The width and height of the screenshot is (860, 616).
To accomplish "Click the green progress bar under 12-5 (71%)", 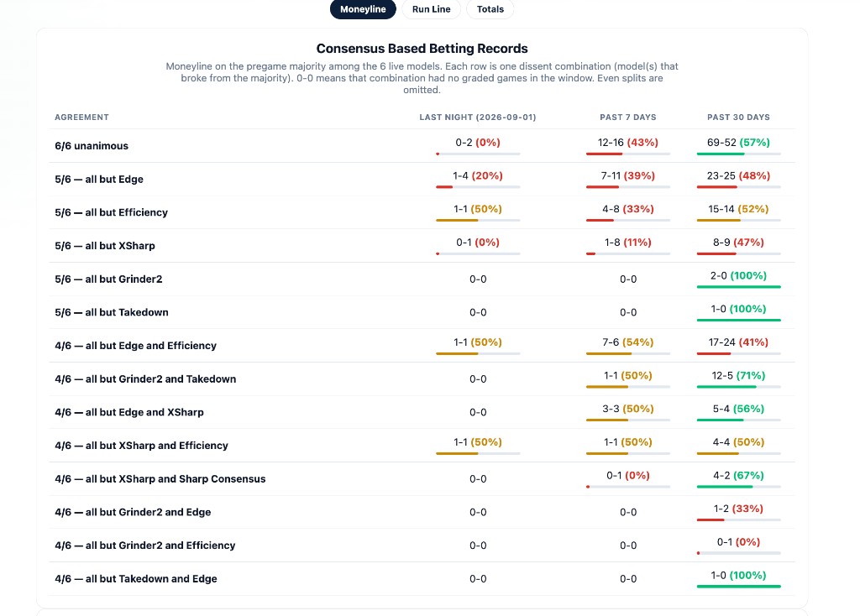I will (x=726, y=387).
